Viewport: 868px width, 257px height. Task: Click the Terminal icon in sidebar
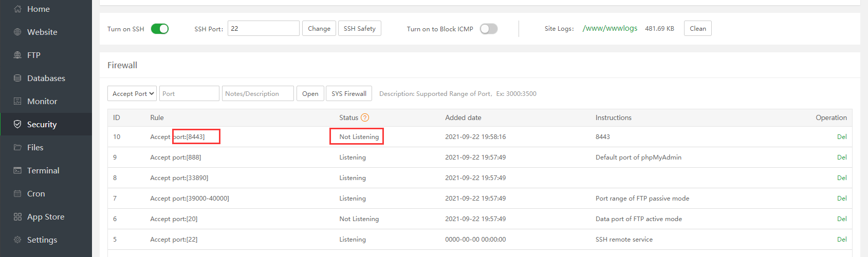point(17,170)
